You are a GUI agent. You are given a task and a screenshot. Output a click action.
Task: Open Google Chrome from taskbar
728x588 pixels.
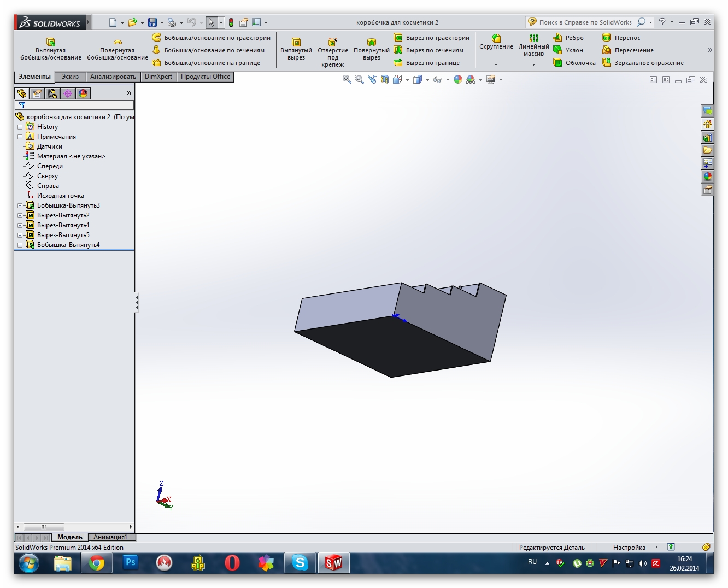pyautogui.click(x=97, y=563)
